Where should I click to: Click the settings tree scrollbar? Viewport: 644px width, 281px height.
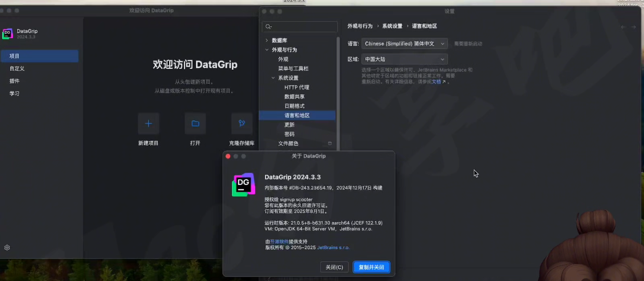337,93
